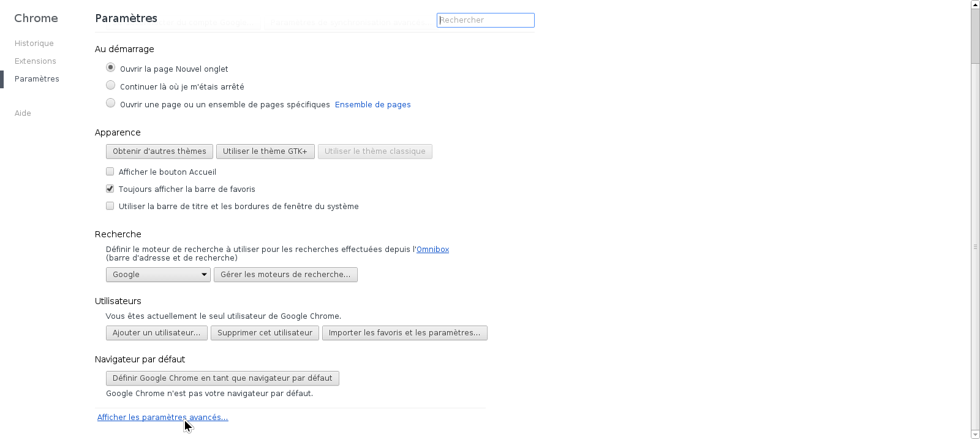Click 'Obtenir d'autres thèmes' button
Screen dimensions: 980x439
tap(159, 151)
